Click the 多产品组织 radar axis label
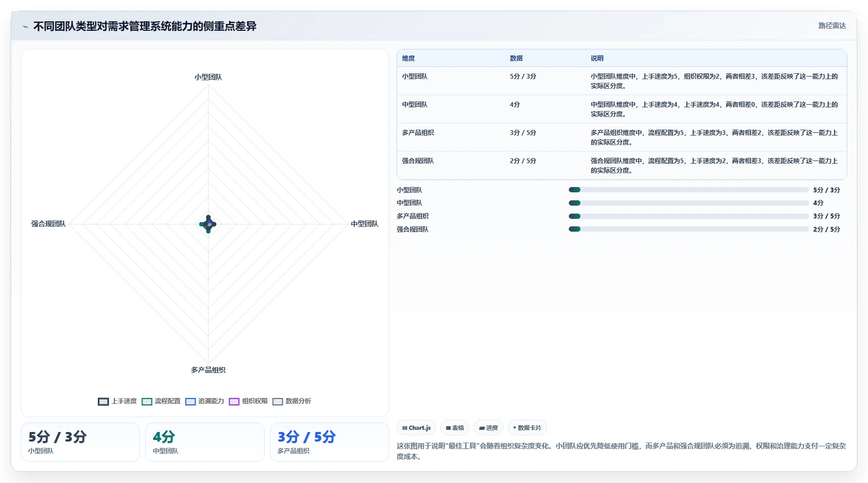Viewport: 868px width, 483px height. (208, 370)
